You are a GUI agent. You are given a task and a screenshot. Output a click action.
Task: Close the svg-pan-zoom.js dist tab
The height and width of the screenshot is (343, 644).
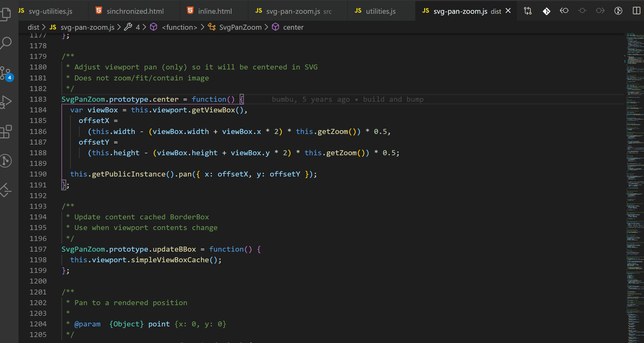tap(508, 11)
